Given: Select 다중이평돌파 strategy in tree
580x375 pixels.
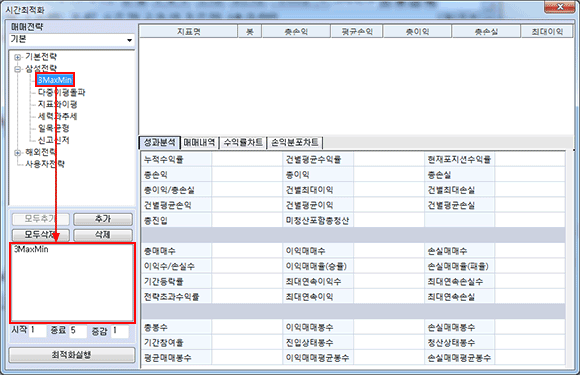Looking at the screenshot, I should pos(61,92).
